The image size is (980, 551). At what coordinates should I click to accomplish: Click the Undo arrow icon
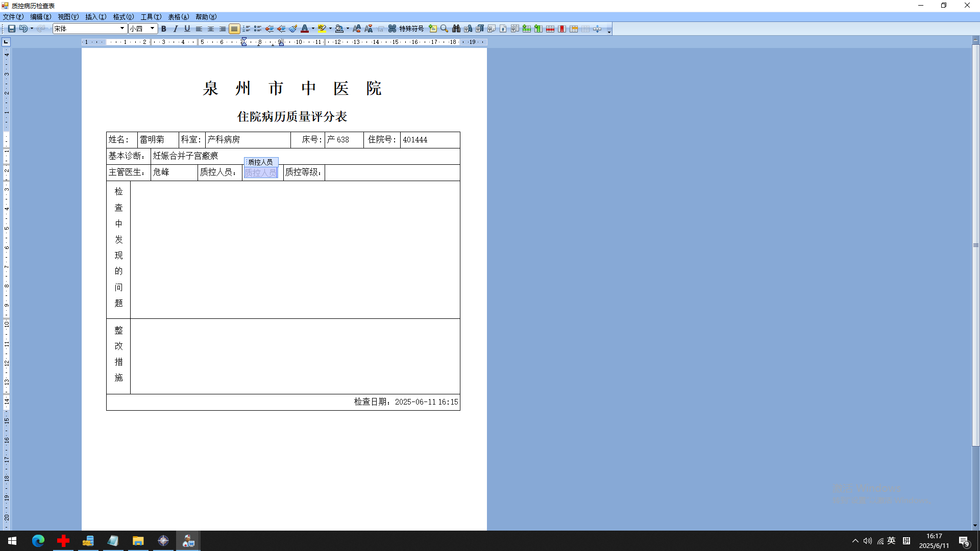(x=23, y=29)
